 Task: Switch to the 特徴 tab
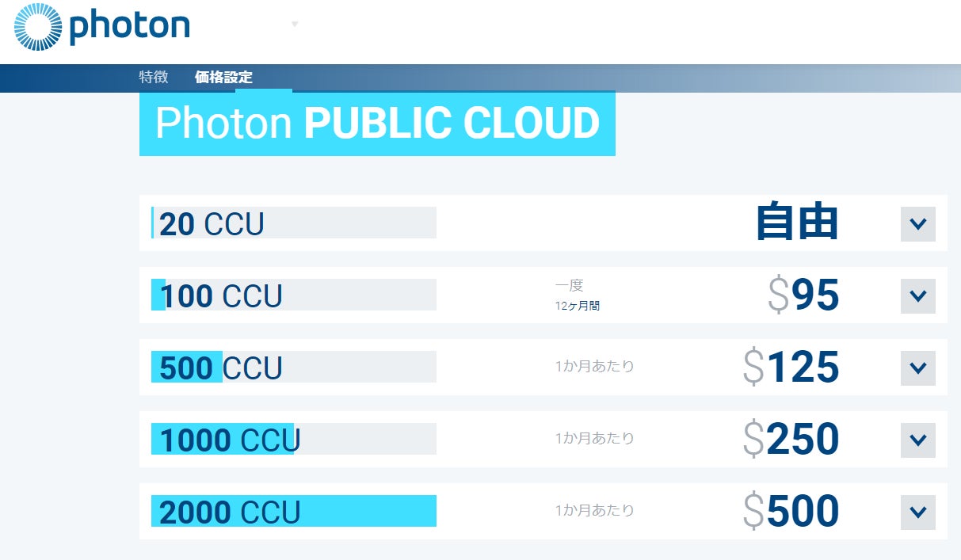(x=154, y=78)
